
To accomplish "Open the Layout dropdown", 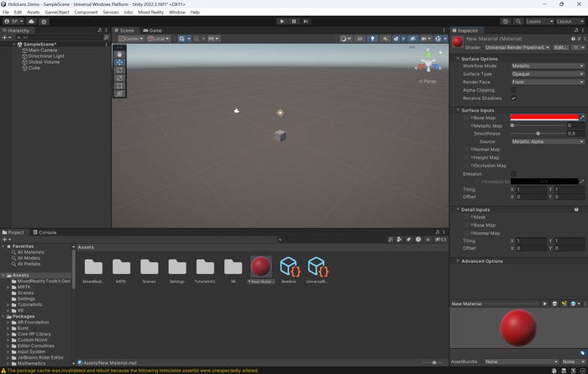I will tap(570, 21).
